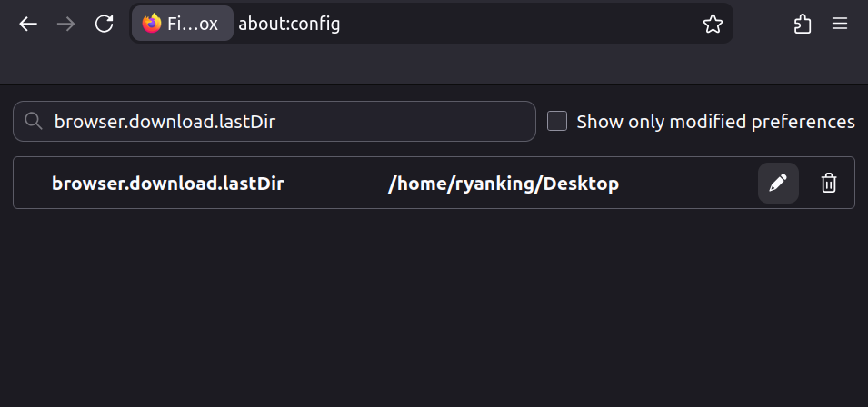Click the magnifier icon in preference search
The height and width of the screenshot is (407, 868).
34,122
